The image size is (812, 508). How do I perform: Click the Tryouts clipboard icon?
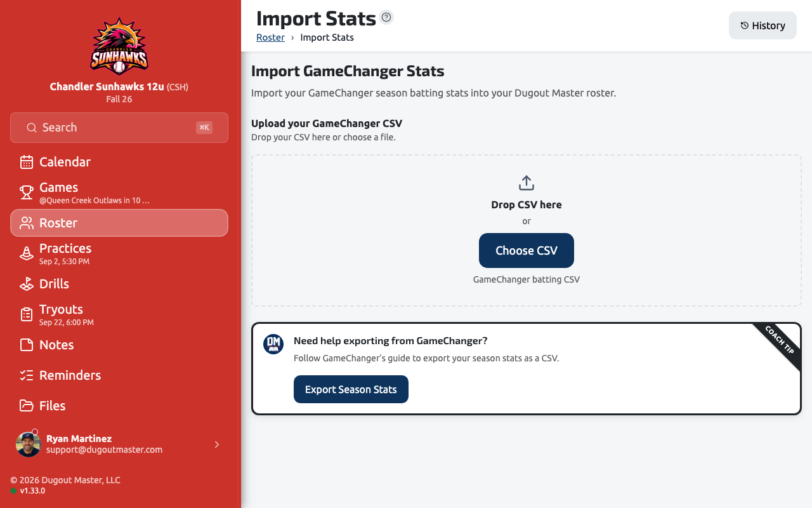click(27, 314)
